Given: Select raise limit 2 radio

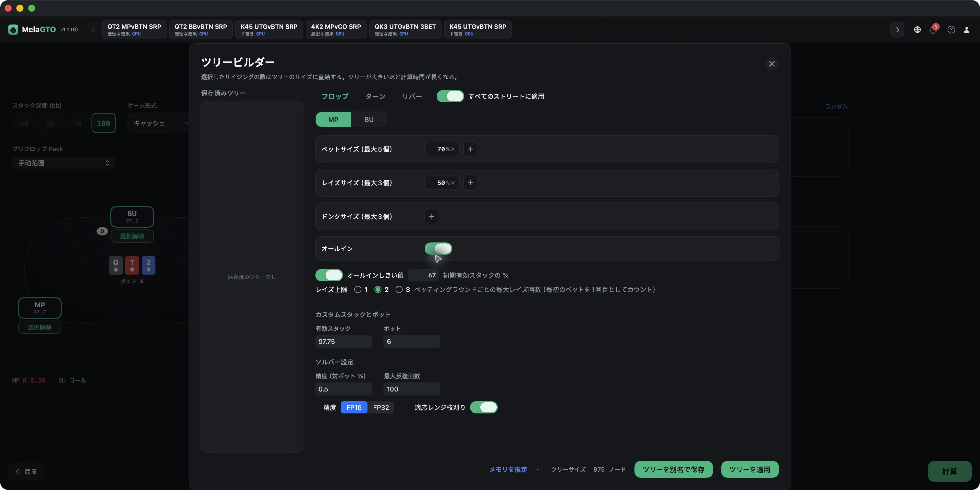Looking at the screenshot, I should click(378, 289).
